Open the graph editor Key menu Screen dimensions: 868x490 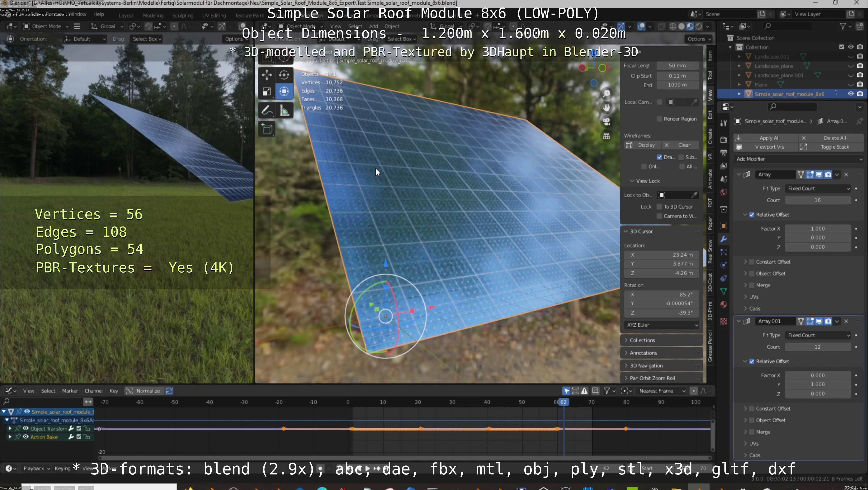tap(114, 391)
